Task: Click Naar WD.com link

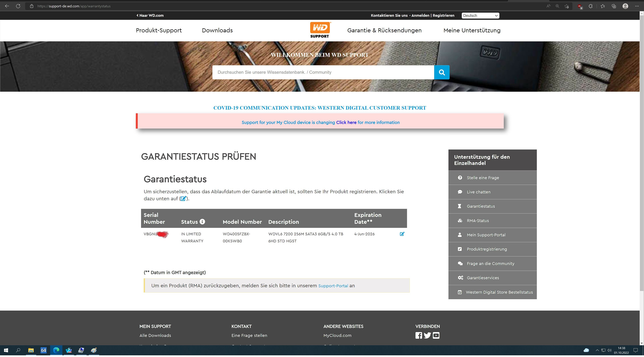Action: coord(150,15)
